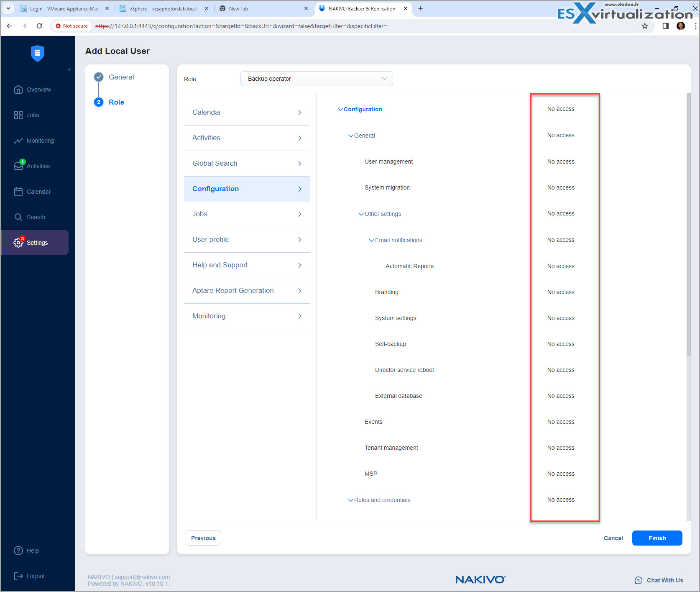700x592 pixels.
Task: Collapse the Configuration permission tree node
Action: [x=340, y=110]
